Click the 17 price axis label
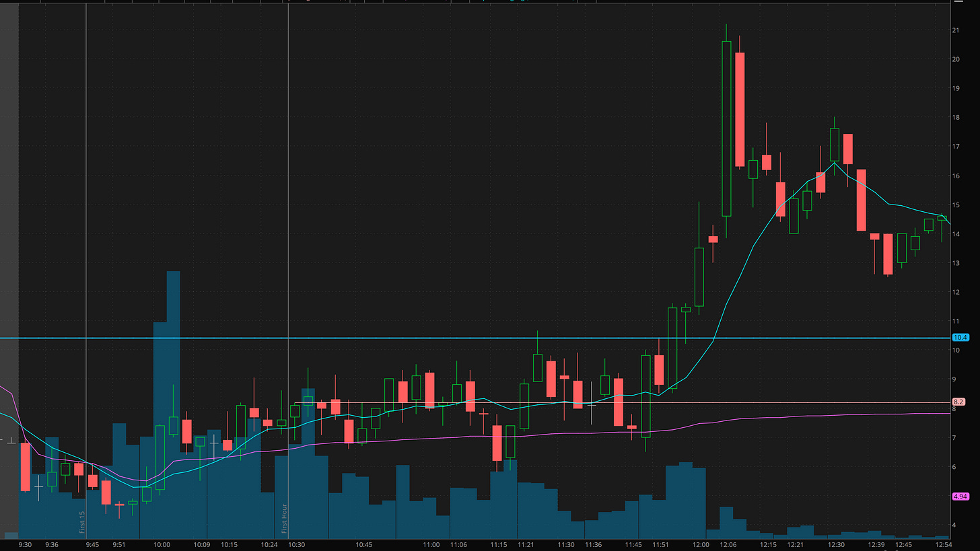Image resolution: width=980 pixels, height=551 pixels. [x=955, y=147]
